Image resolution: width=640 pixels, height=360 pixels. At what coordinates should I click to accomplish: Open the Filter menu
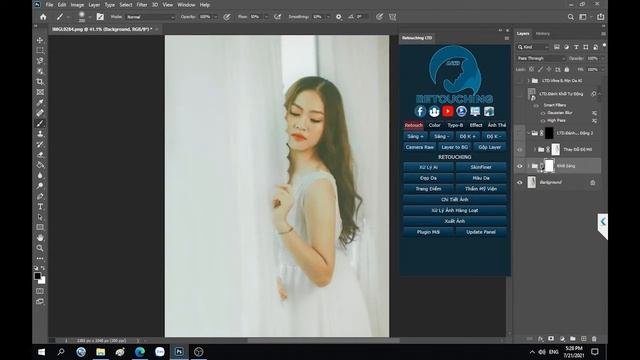pos(142,5)
